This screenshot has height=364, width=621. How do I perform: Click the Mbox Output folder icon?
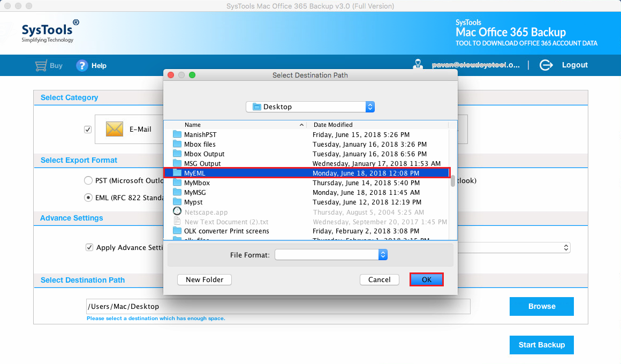177,154
